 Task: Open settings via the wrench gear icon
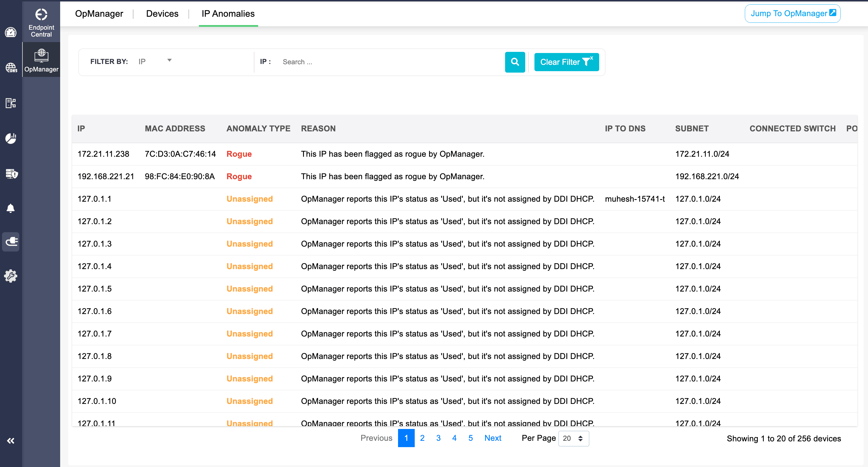pyautogui.click(x=10, y=276)
